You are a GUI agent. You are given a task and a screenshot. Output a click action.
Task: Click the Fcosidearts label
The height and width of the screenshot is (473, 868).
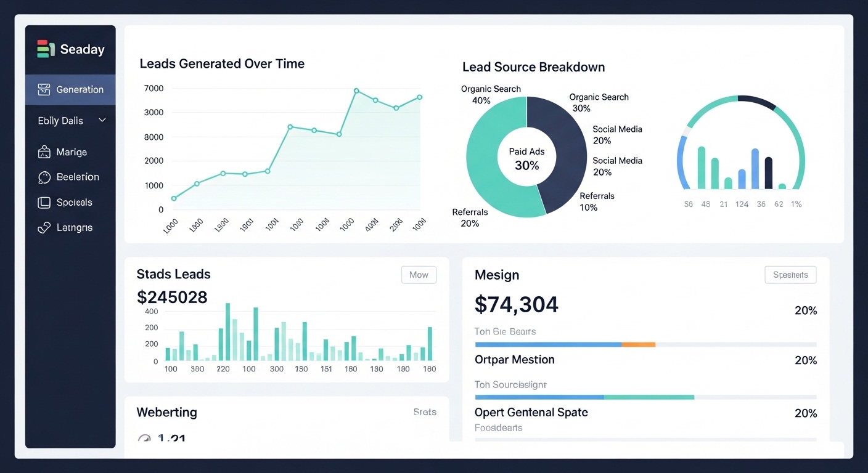[x=498, y=427]
